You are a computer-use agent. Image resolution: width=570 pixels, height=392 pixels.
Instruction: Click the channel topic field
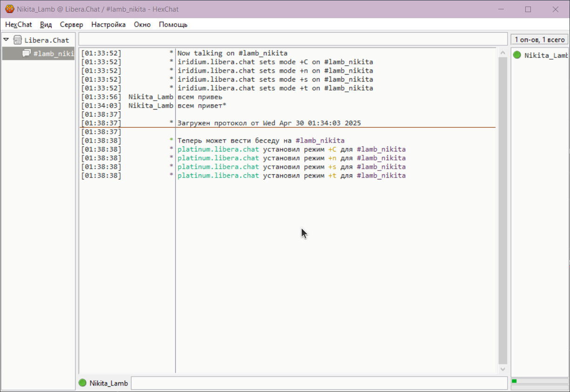(x=293, y=39)
